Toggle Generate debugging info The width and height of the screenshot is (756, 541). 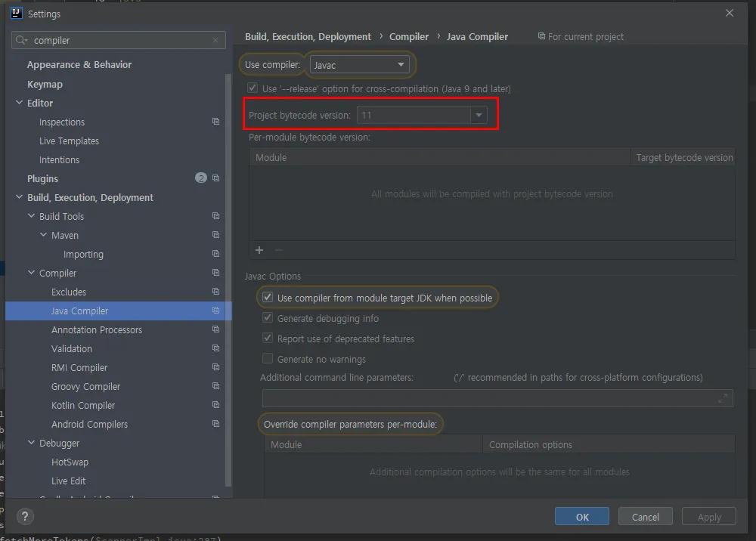click(268, 317)
